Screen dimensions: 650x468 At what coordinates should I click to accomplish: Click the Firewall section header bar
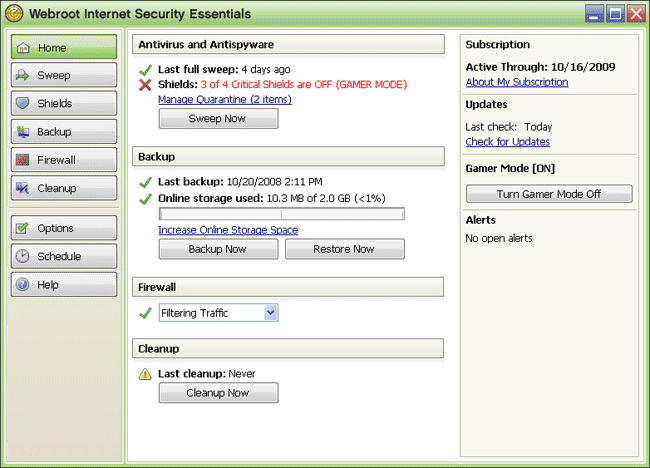coord(288,287)
